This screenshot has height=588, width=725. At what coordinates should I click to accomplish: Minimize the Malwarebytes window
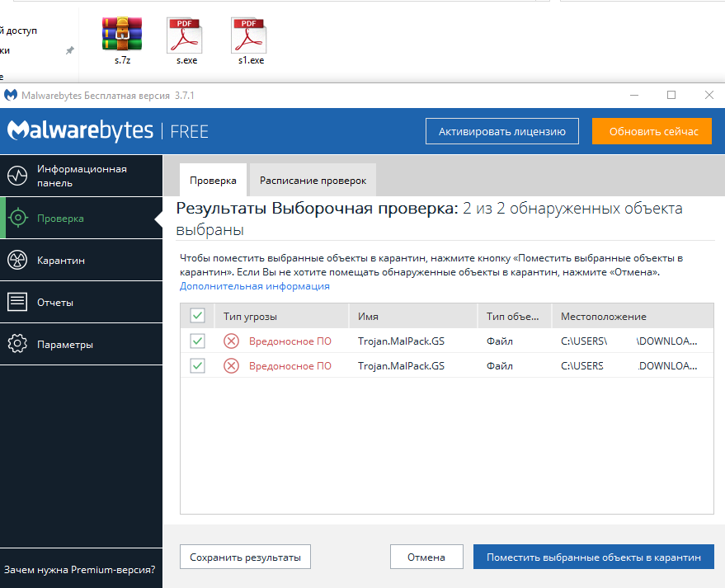(x=634, y=95)
